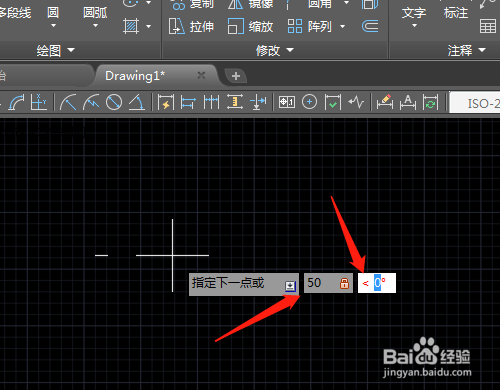Select the tolerance icon
Viewport: 500px width, 390px height.
point(287,102)
